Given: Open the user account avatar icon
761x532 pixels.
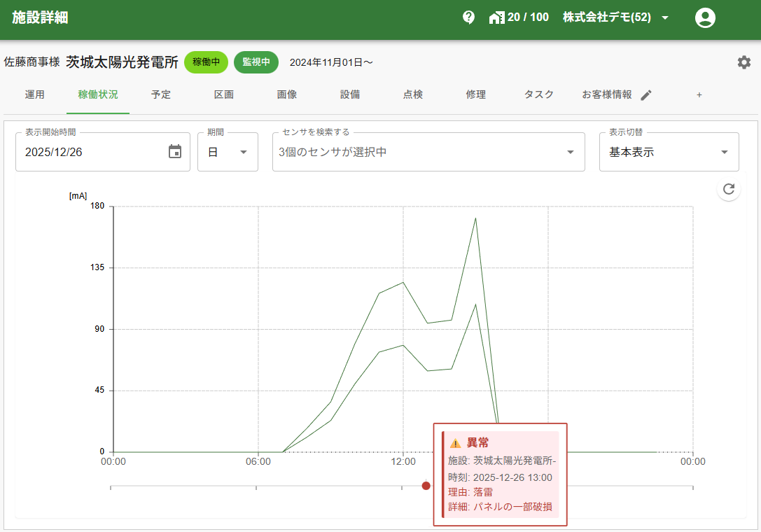Looking at the screenshot, I should point(705,17).
